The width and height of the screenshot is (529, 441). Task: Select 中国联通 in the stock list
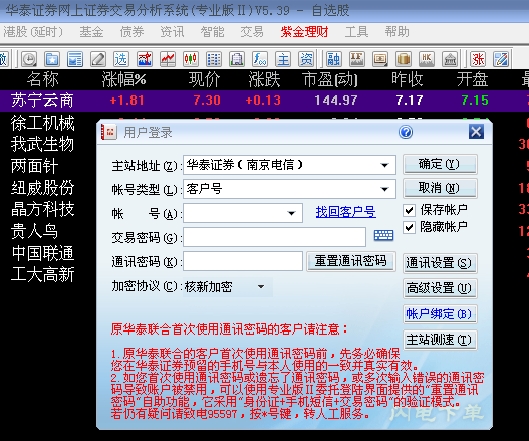pos(42,253)
